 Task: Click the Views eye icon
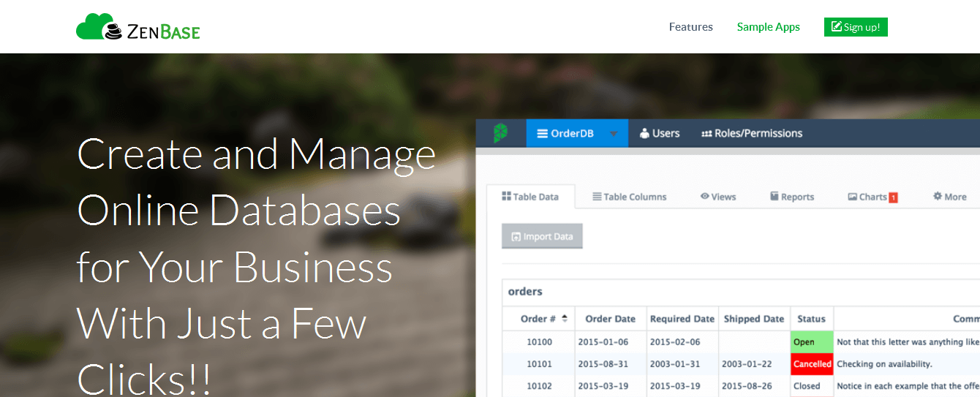705,196
